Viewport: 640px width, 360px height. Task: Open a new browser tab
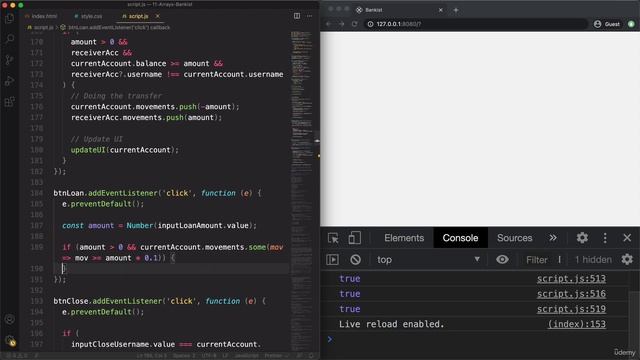click(x=456, y=10)
